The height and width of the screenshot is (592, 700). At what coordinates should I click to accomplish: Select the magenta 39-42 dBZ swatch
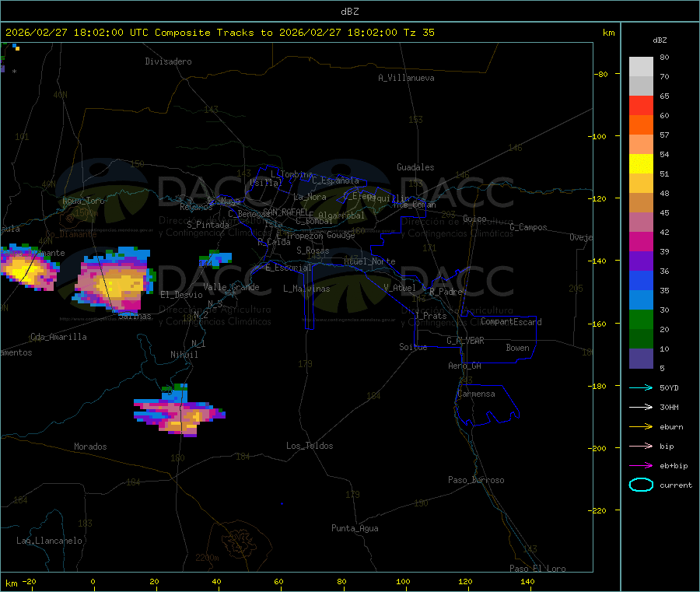(x=641, y=241)
